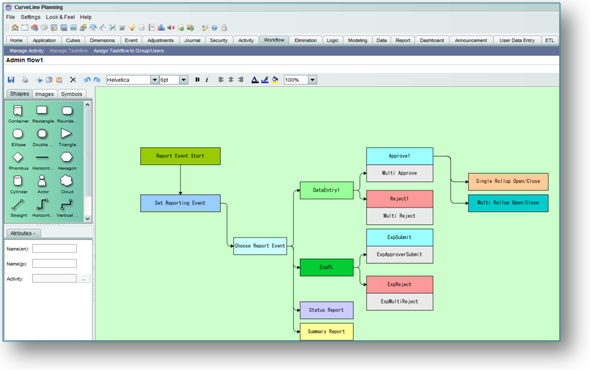The width and height of the screenshot is (590, 370).
Task: Align text right
Action: [x=240, y=80]
